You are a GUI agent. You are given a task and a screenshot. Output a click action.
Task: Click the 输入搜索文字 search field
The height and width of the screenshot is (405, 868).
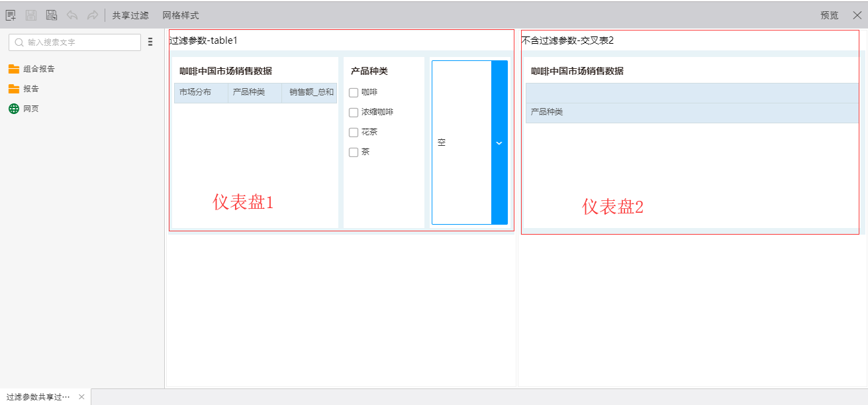click(79, 42)
